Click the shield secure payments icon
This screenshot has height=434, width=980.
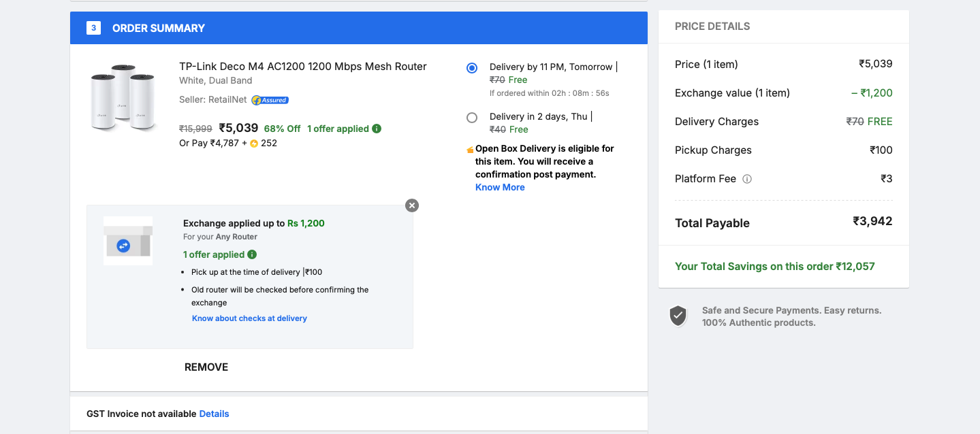[678, 316]
